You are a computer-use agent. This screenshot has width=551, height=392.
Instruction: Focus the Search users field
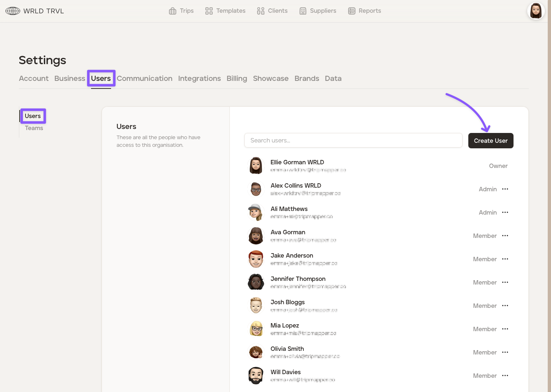353,141
